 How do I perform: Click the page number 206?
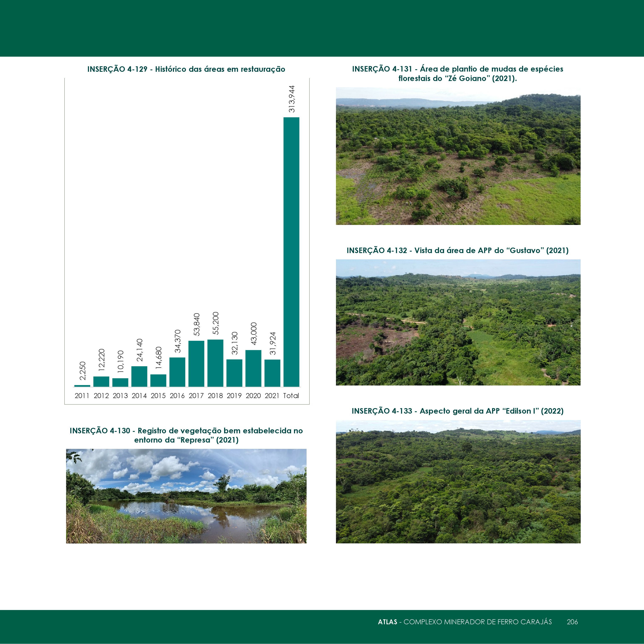click(572, 622)
